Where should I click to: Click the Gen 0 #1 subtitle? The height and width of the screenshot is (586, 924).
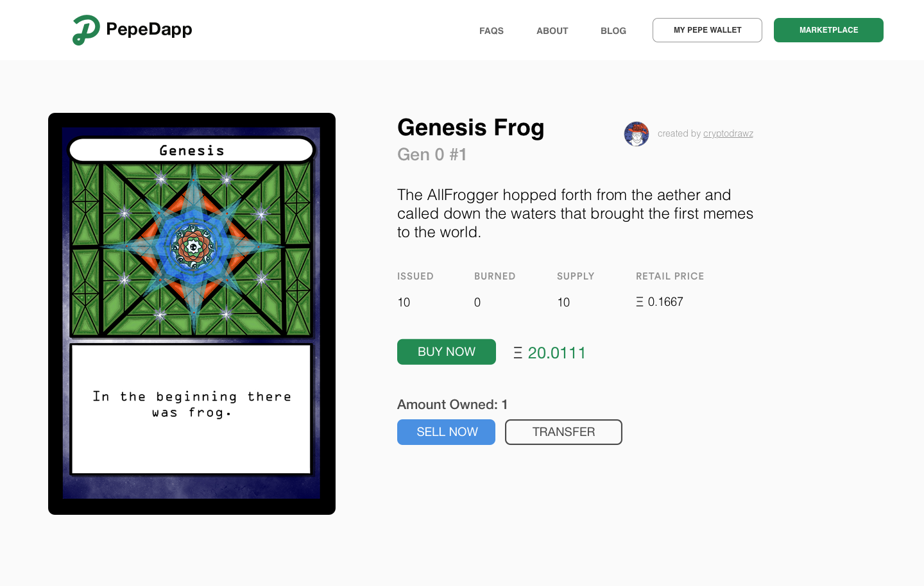coord(432,155)
